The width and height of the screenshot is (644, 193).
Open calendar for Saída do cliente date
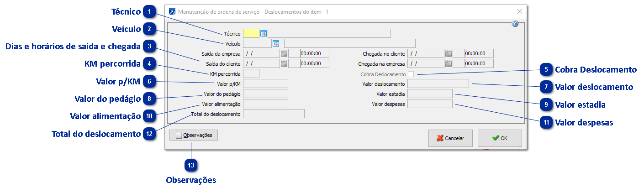pos(284,63)
